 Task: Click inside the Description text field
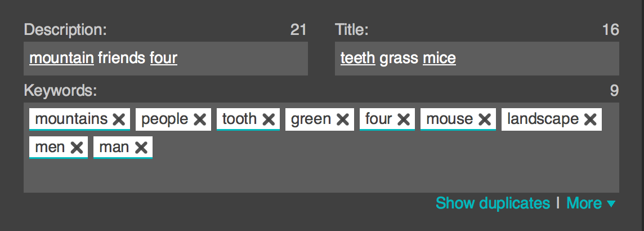[x=242, y=59]
